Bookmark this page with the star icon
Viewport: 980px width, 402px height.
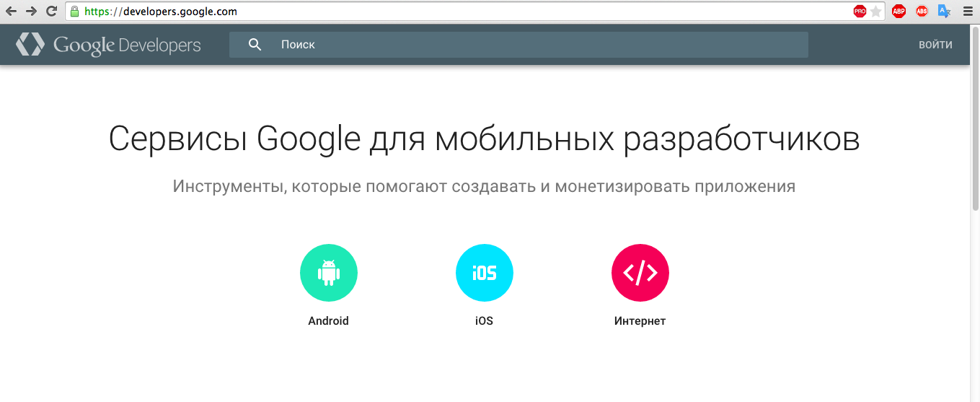pos(875,12)
